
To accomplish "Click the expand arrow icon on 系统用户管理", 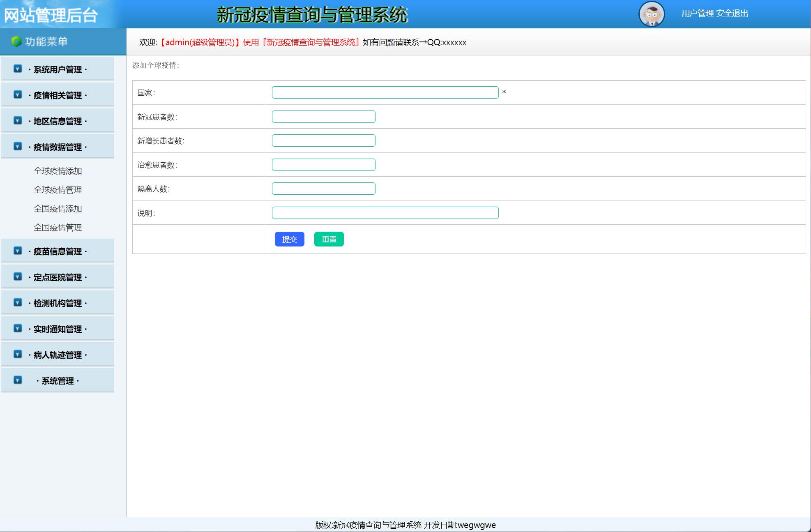I will pyautogui.click(x=17, y=69).
